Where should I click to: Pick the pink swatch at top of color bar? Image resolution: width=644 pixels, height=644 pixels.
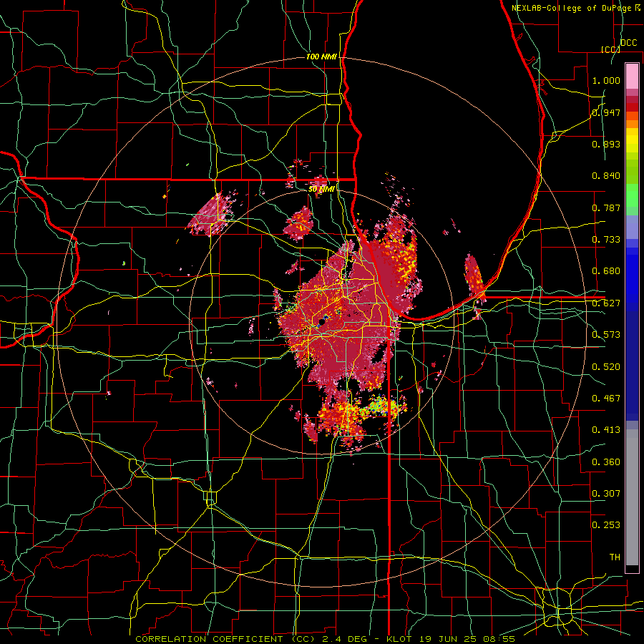click(632, 76)
